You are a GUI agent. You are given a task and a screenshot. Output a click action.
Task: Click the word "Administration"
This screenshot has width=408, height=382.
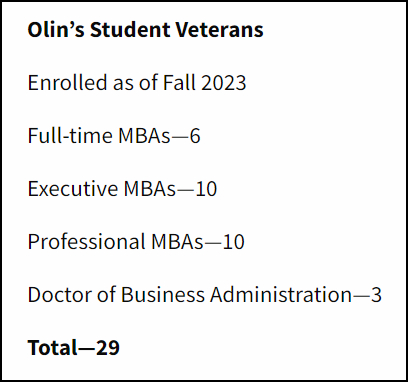(x=281, y=295)
